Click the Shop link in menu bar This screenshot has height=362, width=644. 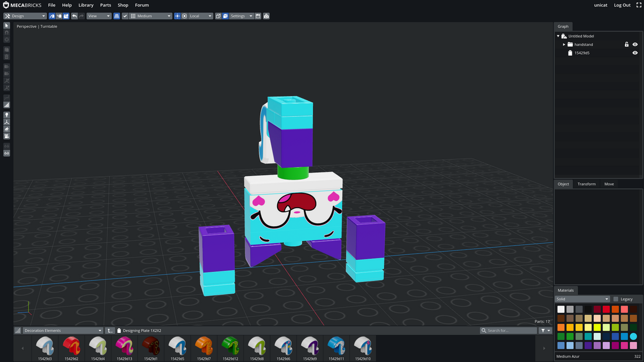[x=123, y=5]
